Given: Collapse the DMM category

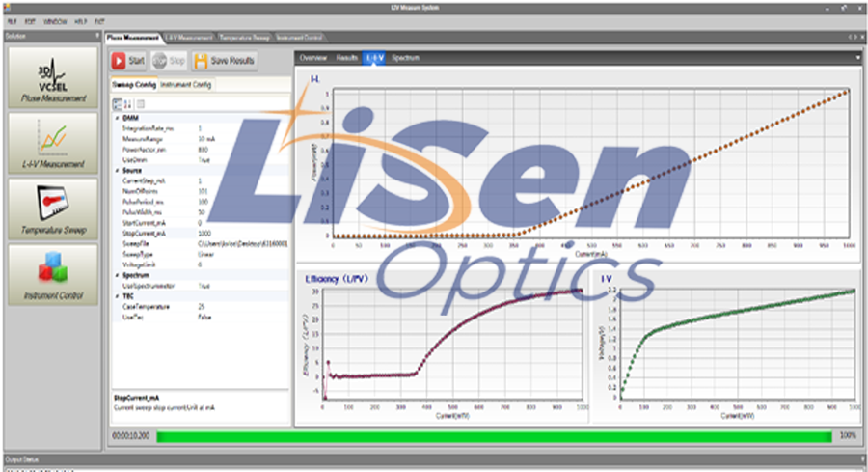Looking at the screenshot, I should 117,118.
